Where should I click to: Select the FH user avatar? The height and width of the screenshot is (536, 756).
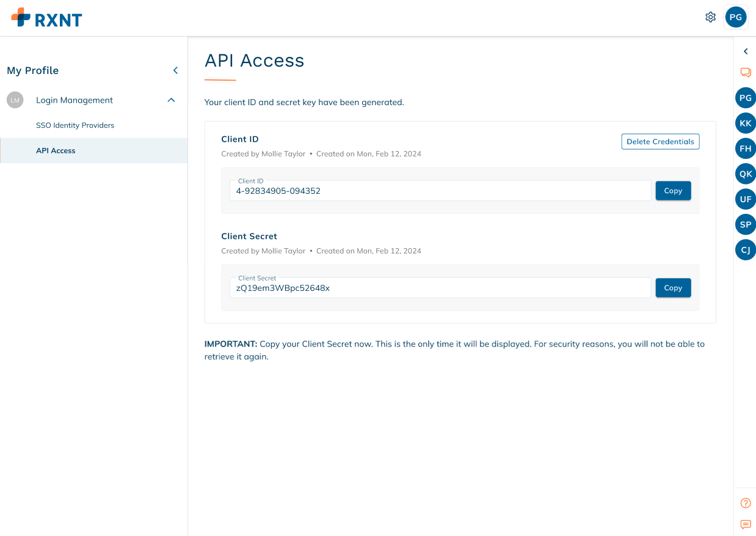746,149
